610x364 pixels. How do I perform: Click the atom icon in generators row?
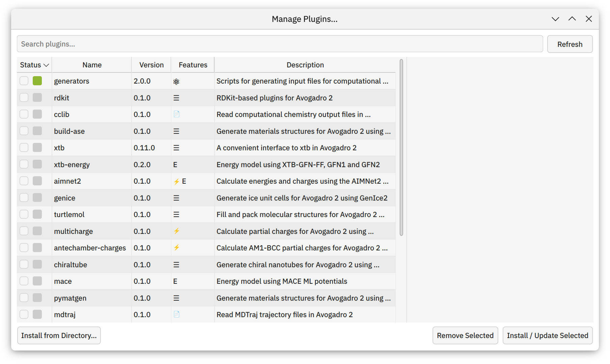[176, 82]
